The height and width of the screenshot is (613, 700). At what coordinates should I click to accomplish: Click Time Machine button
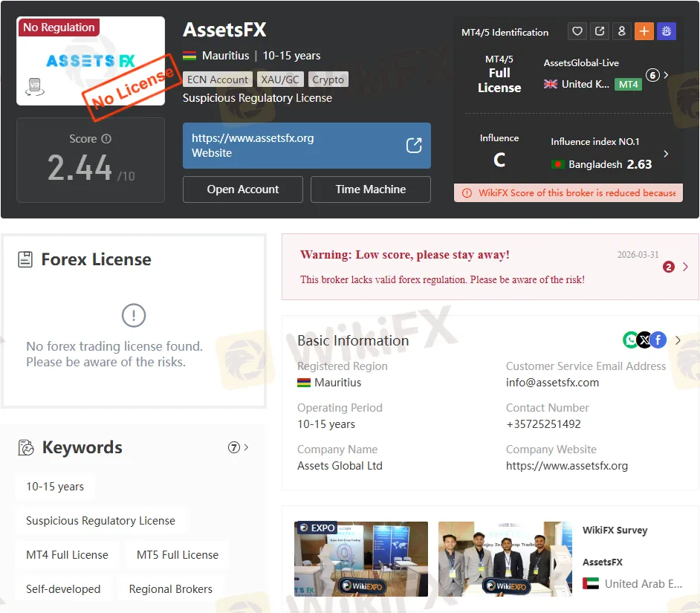pos(371,189)
